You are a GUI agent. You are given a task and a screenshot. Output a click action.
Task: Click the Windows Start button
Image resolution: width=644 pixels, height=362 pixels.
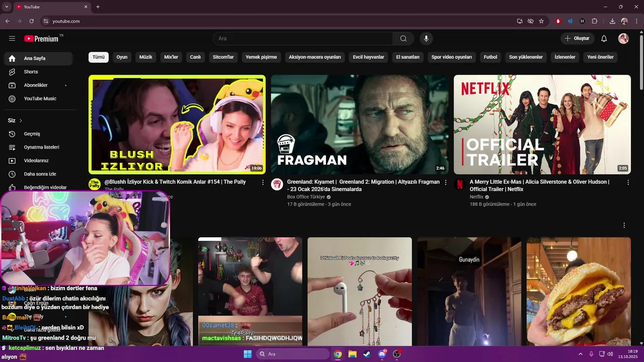(248, 354)
